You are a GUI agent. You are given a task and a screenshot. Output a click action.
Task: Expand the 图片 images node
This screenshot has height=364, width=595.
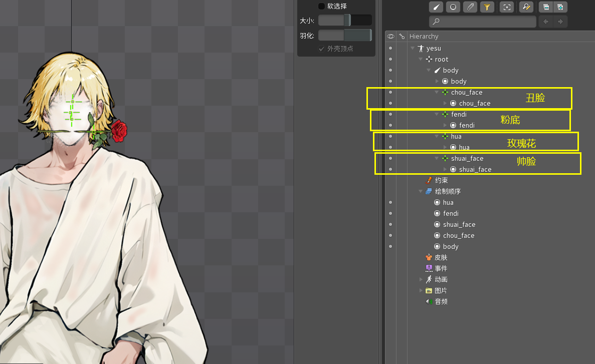click(x=421, y=290)
